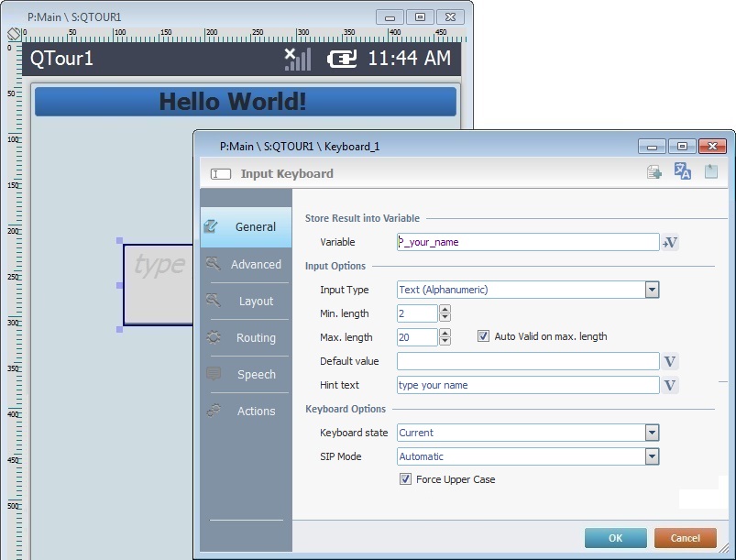The image size is (736, 560).
Task: Decrease the Min. length value
Action: [x=445, y=318]
